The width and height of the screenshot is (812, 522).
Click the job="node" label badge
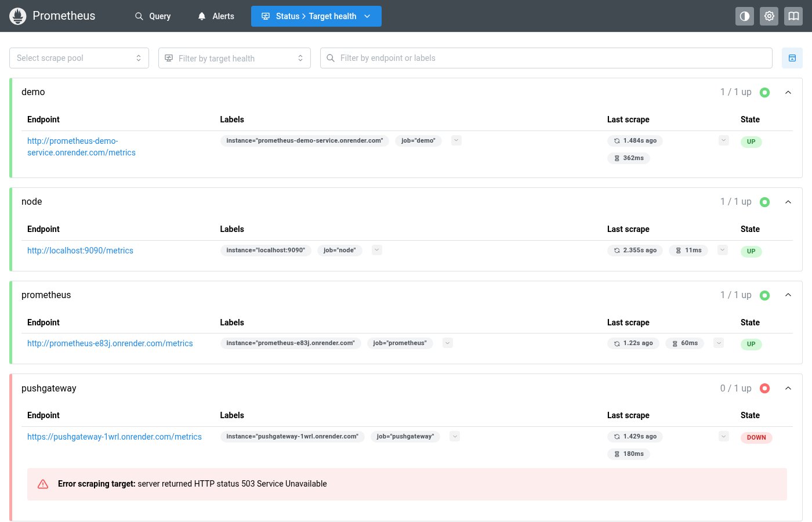(340, 250)
